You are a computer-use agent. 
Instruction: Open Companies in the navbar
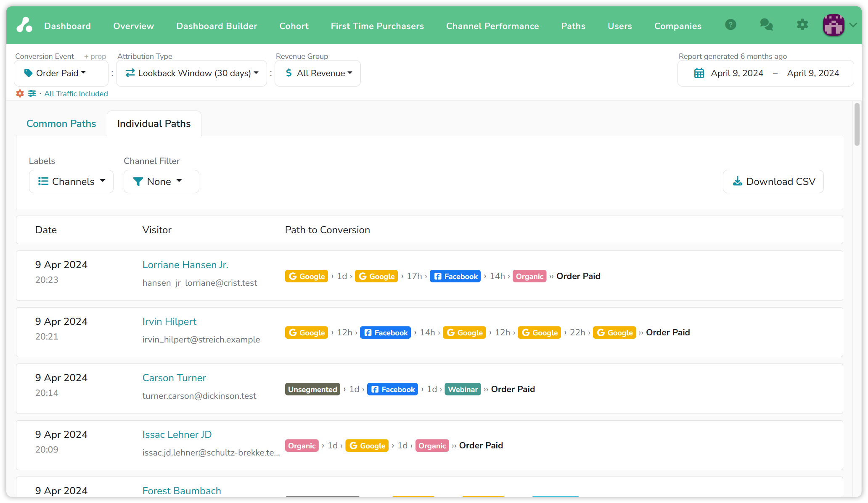(x=677, y=26)
